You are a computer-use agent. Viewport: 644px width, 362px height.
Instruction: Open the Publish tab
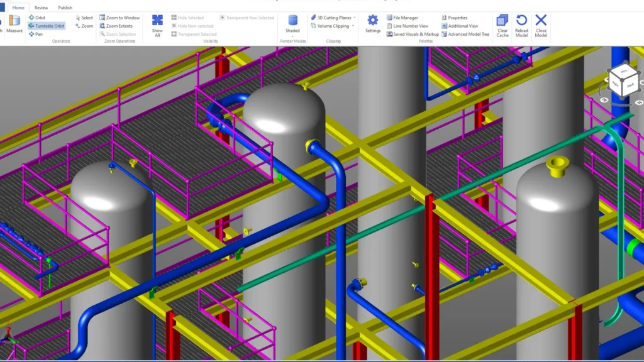click(65, 8)
